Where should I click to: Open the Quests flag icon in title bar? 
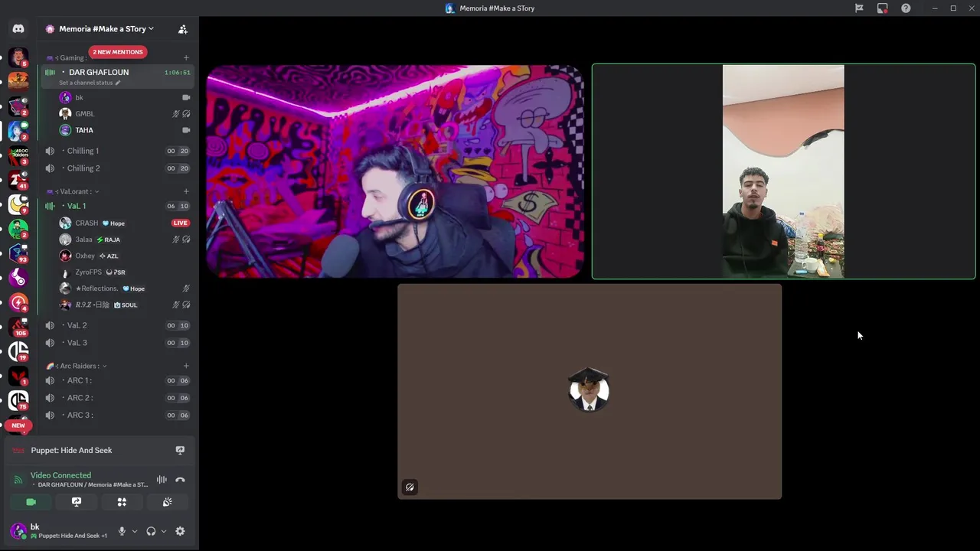tap(859, 8)
